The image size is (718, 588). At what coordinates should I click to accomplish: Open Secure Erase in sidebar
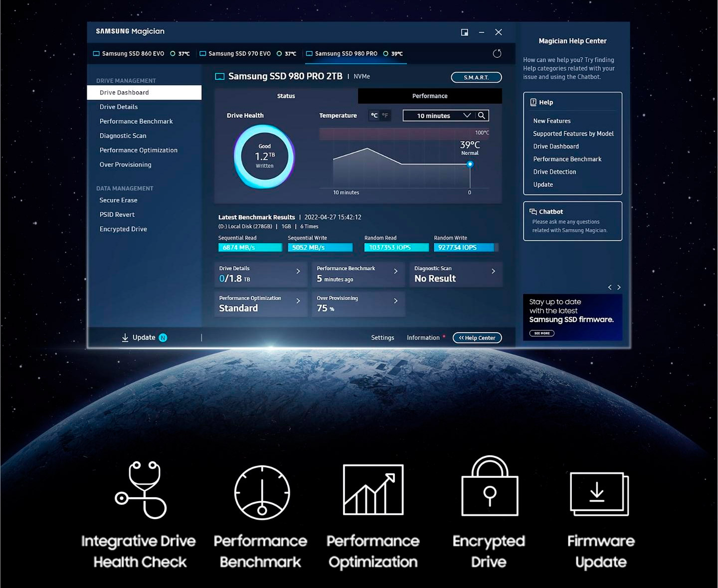coord(119,200)
